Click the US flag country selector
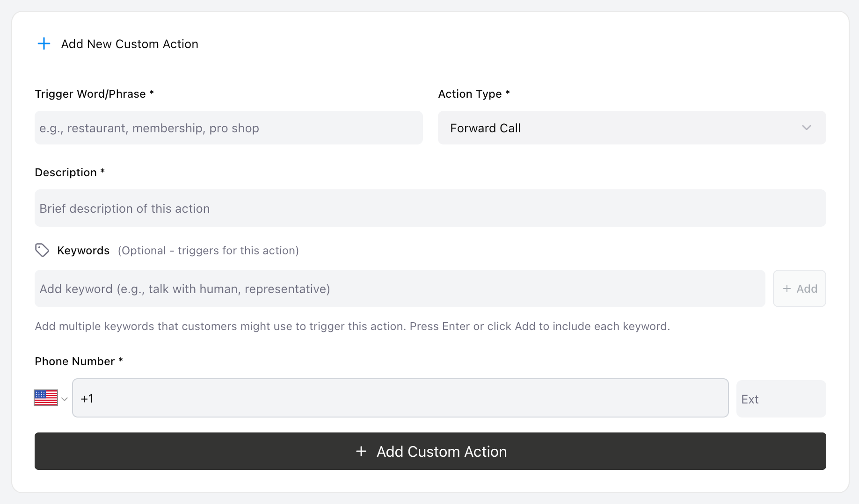The width and height of the screenshot is (859, 504). point(46,398)
